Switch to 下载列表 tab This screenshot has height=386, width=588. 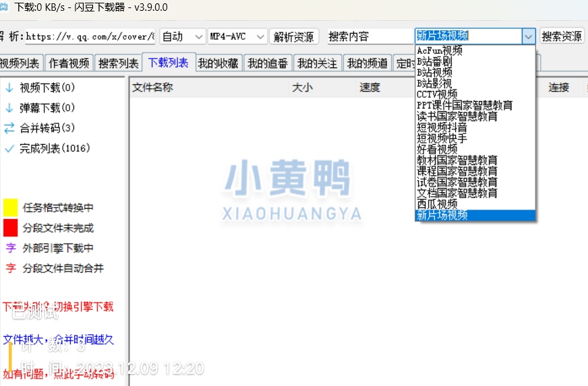[169, 63]
